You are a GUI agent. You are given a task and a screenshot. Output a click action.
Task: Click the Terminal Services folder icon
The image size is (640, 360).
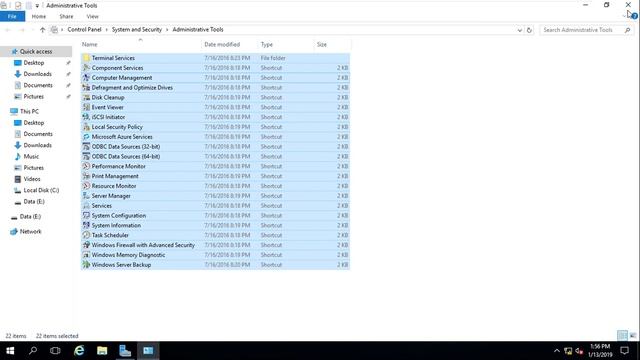tap(86, 58)
